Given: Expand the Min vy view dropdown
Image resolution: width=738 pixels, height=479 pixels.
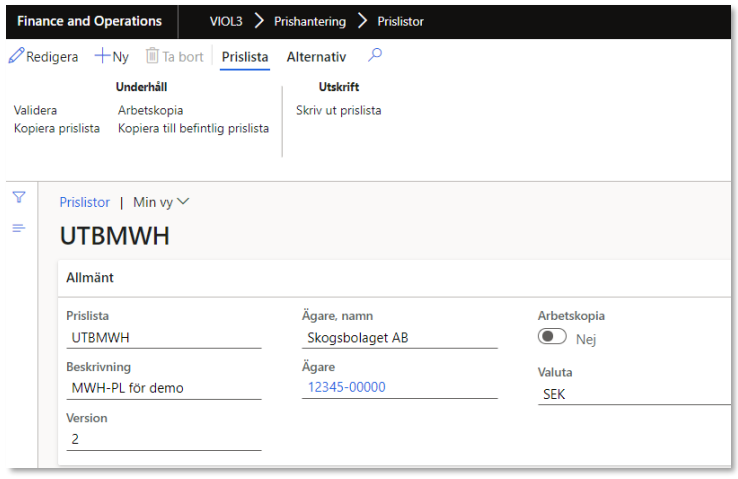Looking at the screenshot, I should [x=161, y=202].
